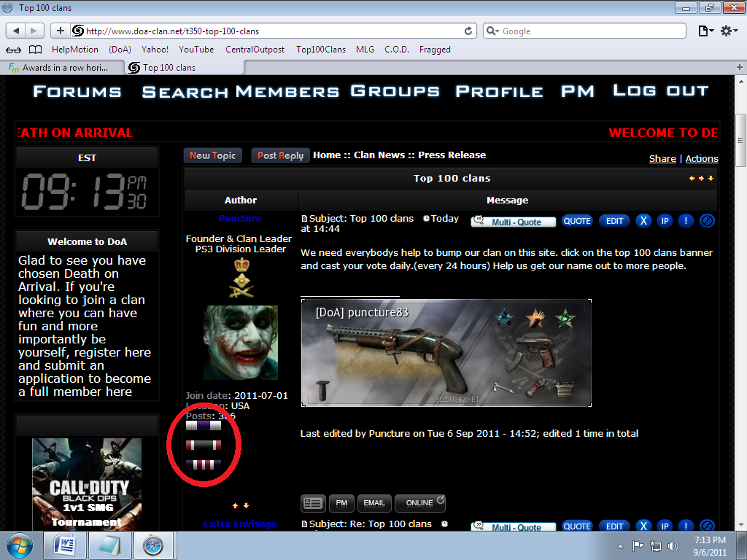Open Action Center flag icon
The width and height of the screenshot is (747, 560).
(638, 546)
